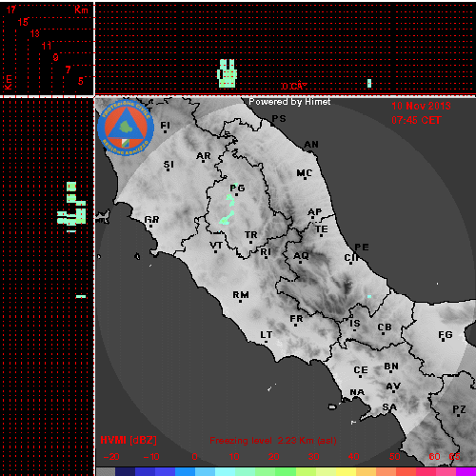Screen dimensions: 476x476
Task: Click the 17 km altitude scale label
Action: tap(11, 10)
